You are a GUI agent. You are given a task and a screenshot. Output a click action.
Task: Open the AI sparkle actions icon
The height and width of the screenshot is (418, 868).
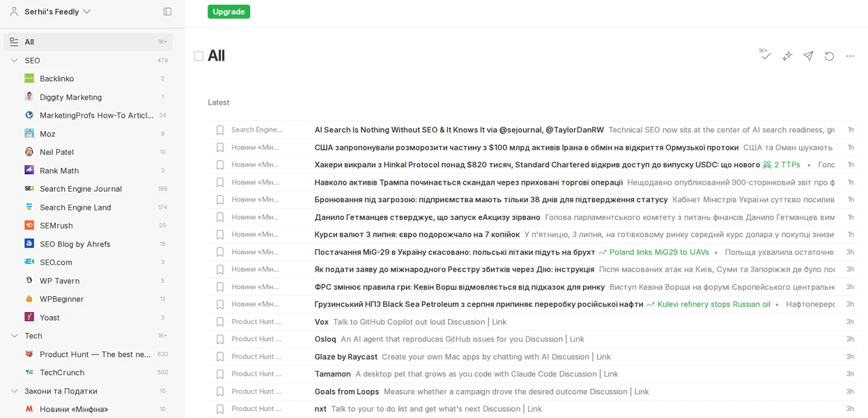(x=787, y=56)
